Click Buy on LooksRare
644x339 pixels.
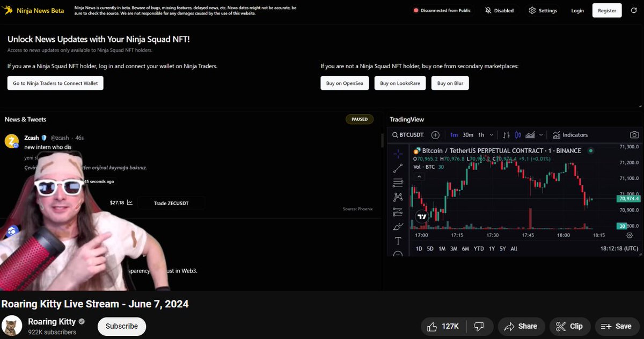click(x=400, y=83)
